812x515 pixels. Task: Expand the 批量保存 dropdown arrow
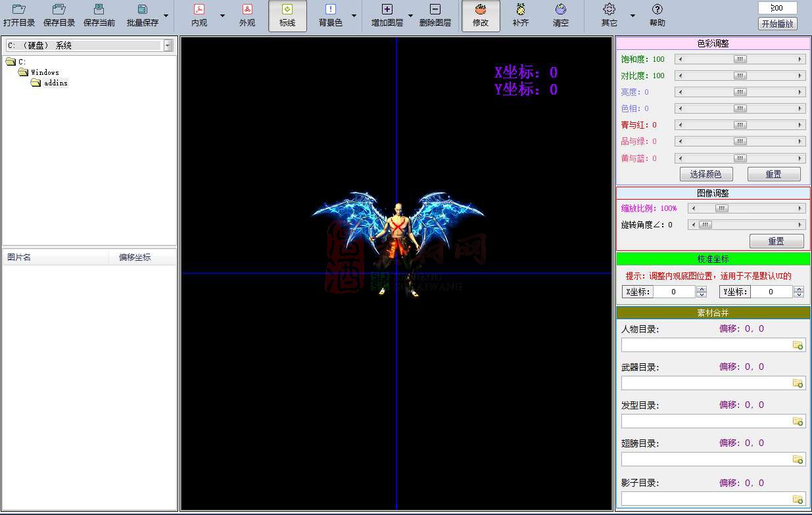click(x=166, y=16)
